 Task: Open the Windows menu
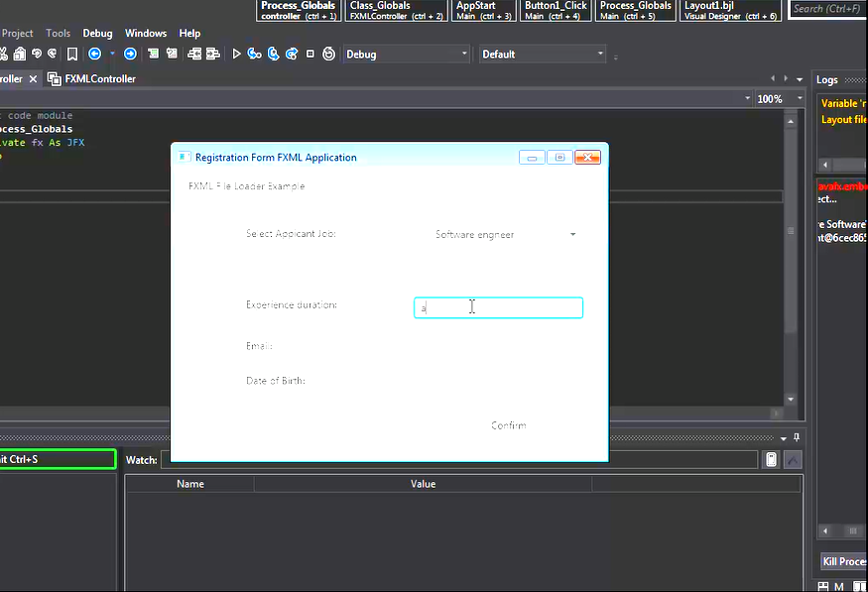point(145,34)
